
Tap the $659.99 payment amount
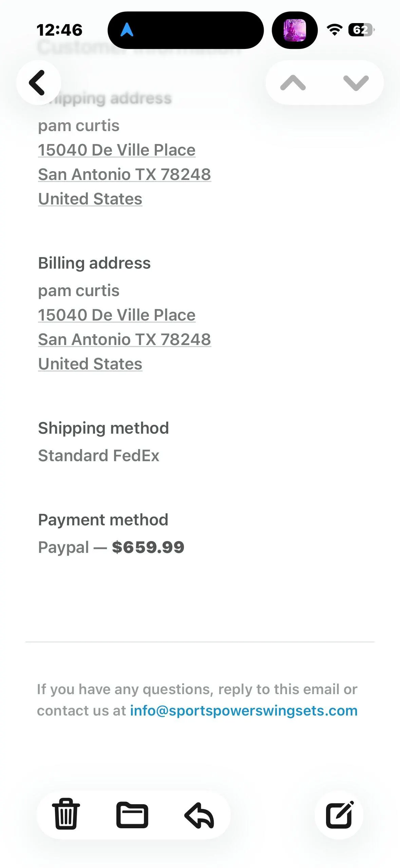pos(148,547)
